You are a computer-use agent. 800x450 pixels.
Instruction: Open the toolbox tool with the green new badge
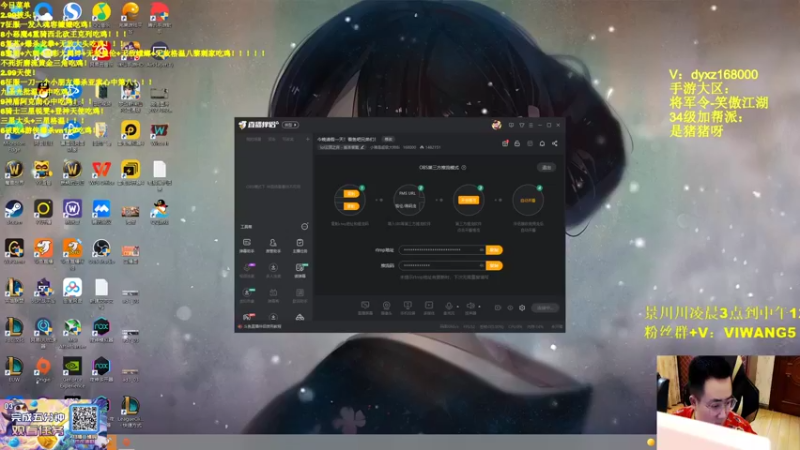coord(300,270)
